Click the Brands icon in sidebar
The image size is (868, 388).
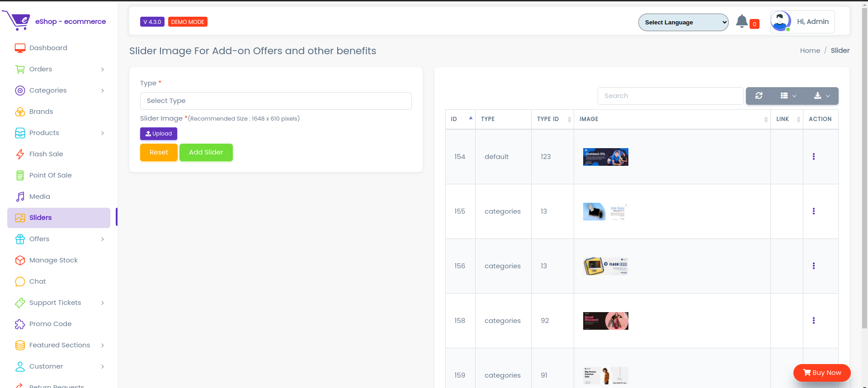pyautogui.click(x=20, y=112)
